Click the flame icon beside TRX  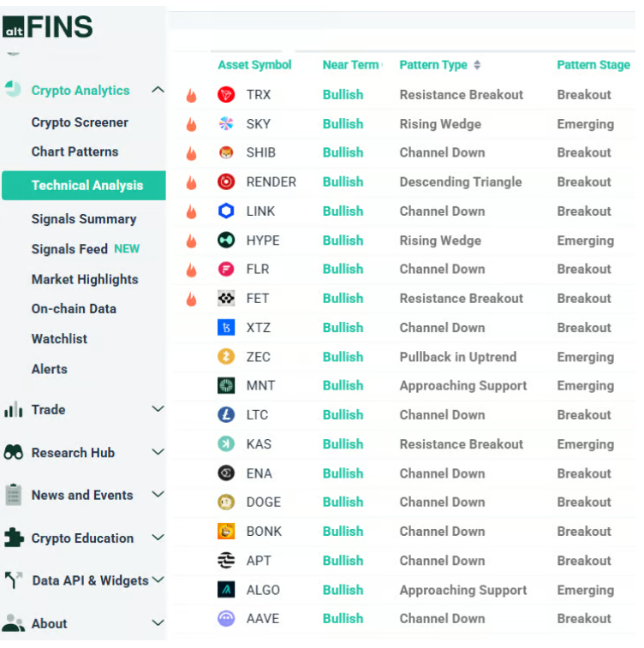pos(191,96)
